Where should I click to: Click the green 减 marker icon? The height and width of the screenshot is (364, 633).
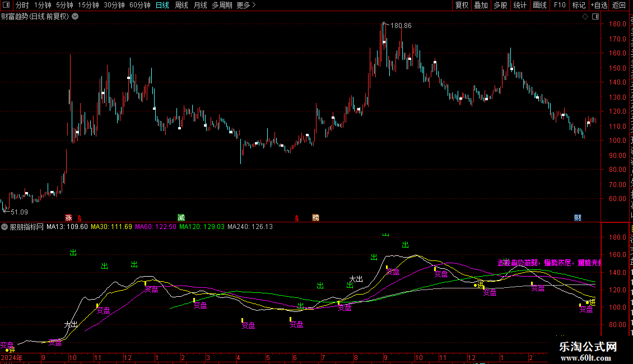(x=181, y=218)
